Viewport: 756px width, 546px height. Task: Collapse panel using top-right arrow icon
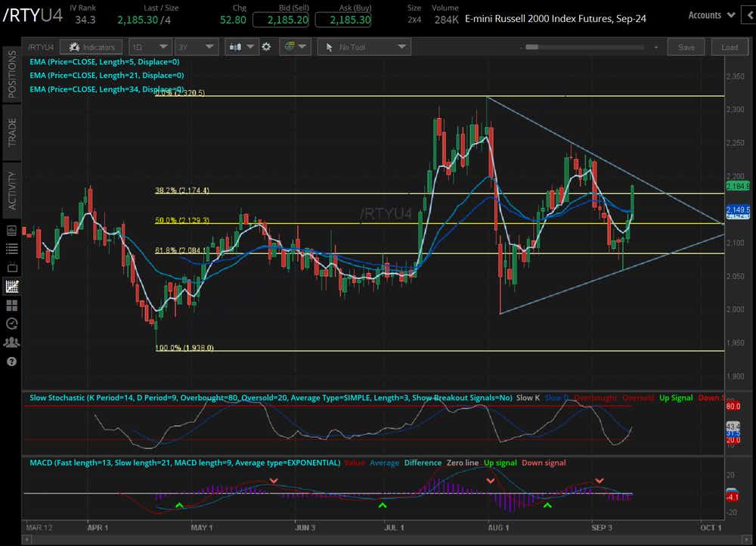750,15
